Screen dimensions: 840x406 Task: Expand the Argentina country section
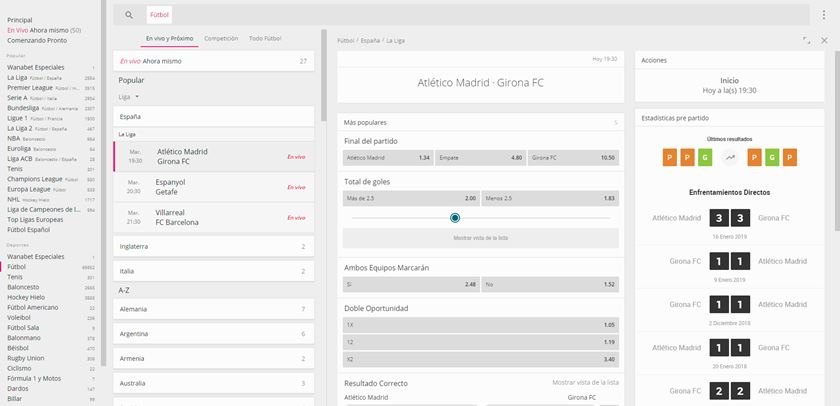(x=214, y=334)
